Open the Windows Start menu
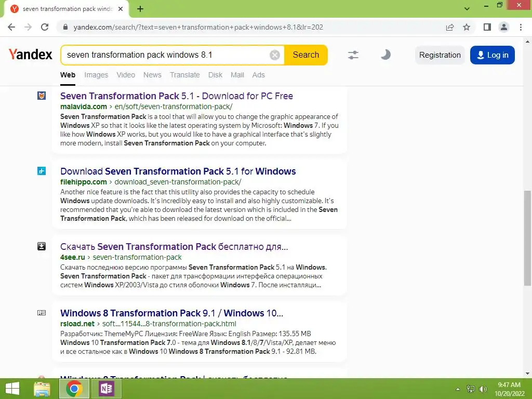The width and height of the screenshot is (532, 399). 12,389
